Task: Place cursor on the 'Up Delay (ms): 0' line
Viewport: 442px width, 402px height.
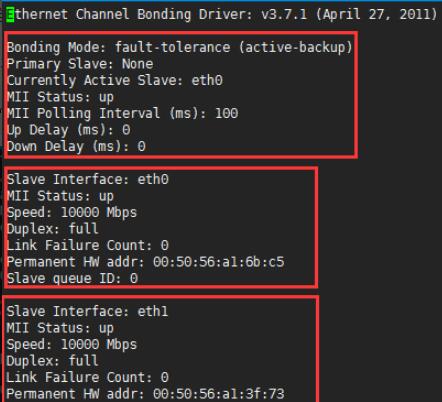Action: click(x=68, y=130)
